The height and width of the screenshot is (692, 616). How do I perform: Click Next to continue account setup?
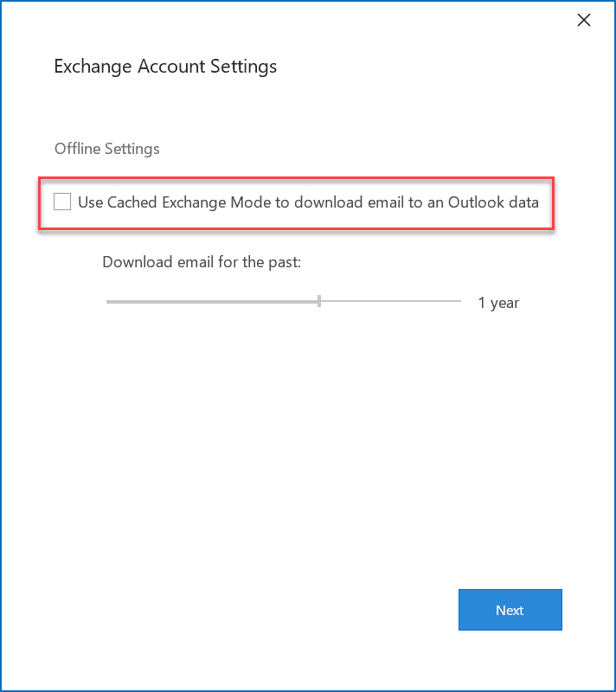pos(510,610)
